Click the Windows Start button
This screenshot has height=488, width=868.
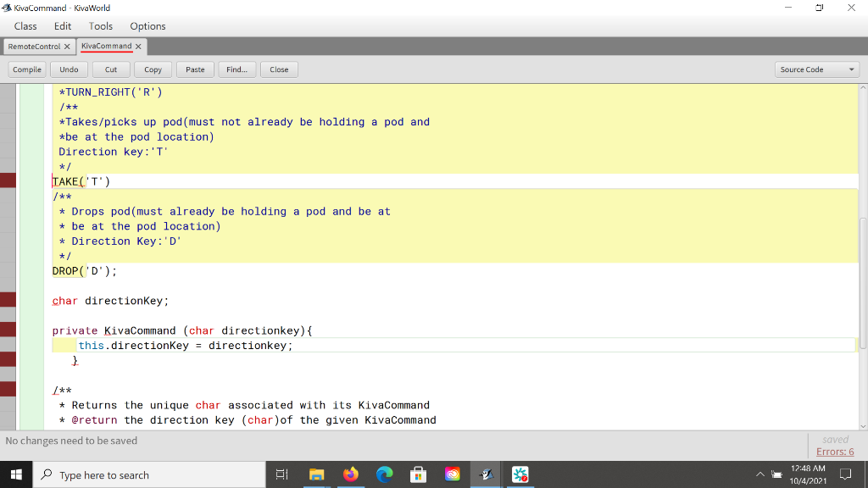(x=14, y=474)
